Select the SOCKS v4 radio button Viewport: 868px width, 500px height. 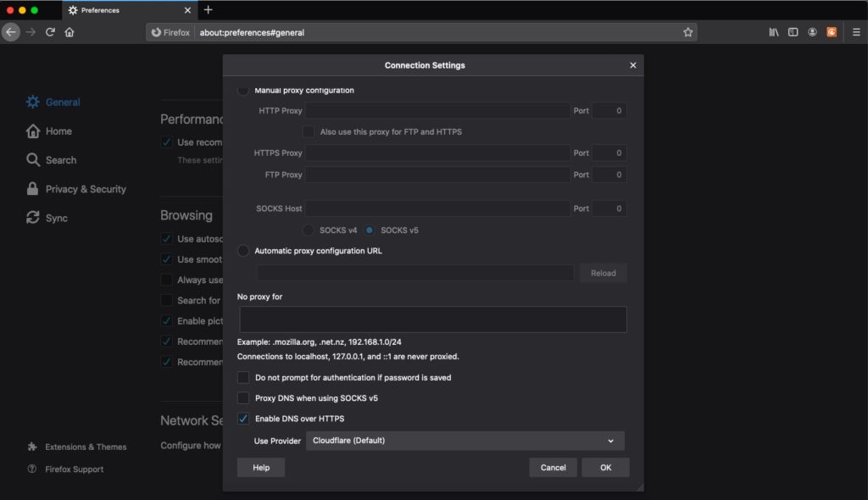pos(309,230)
